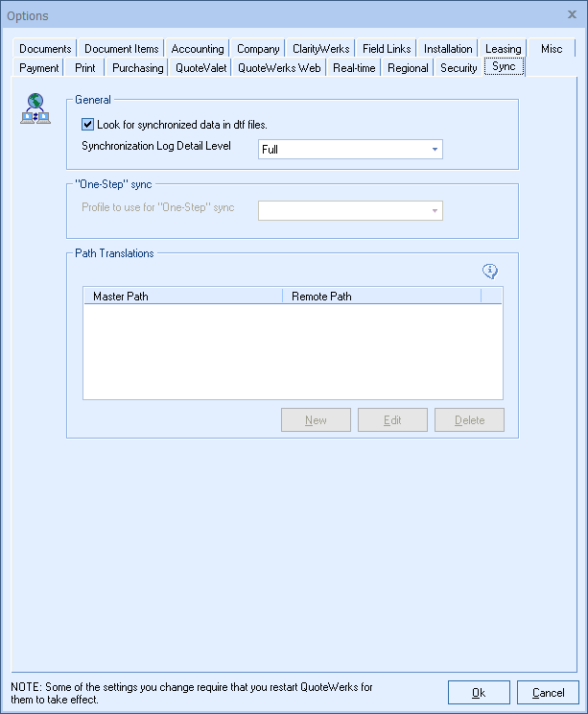Click the Path Translations info icon
The image size is (588, 714).
(490, 273)
